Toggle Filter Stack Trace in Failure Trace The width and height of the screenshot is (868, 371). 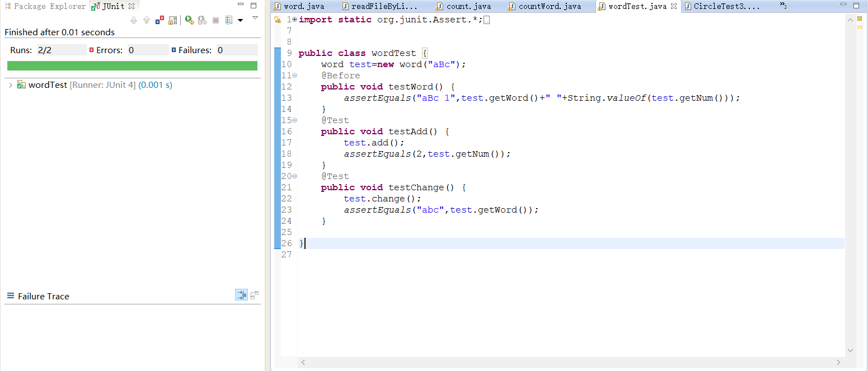241,295
